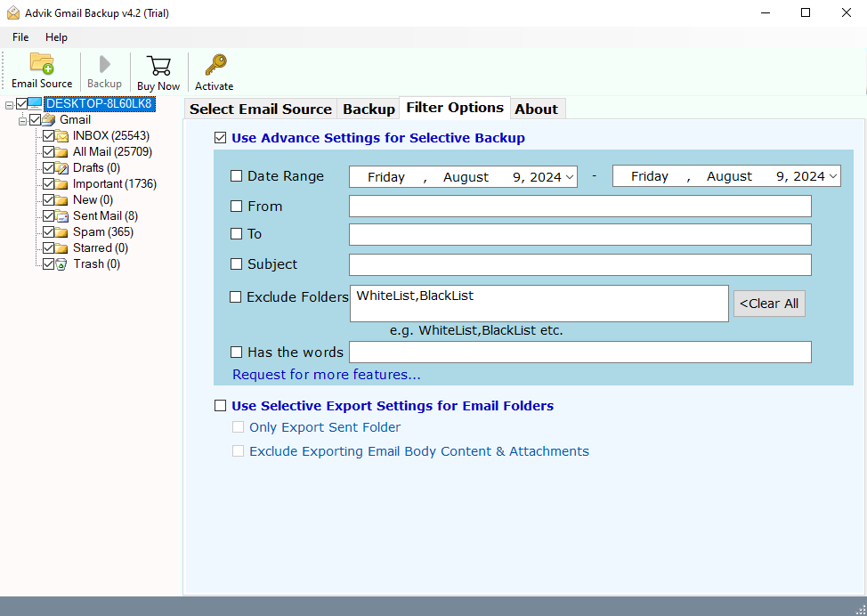Select Drafts (0) folder label

pos(96,168)
